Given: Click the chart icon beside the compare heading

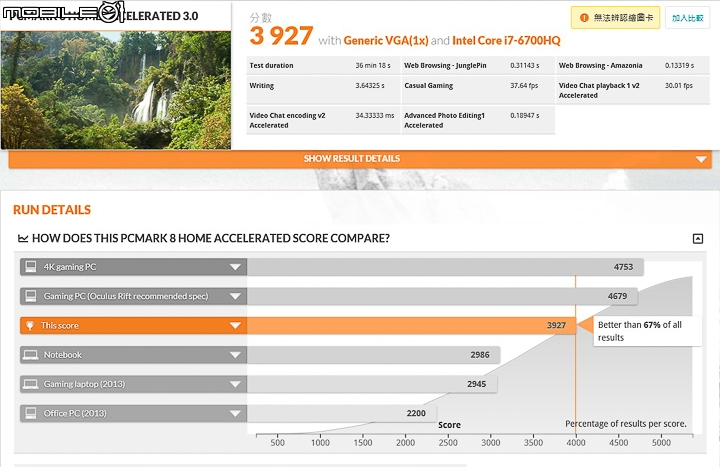Looking at the screenshot, I should pyautogui.click(x=23, y=238).
